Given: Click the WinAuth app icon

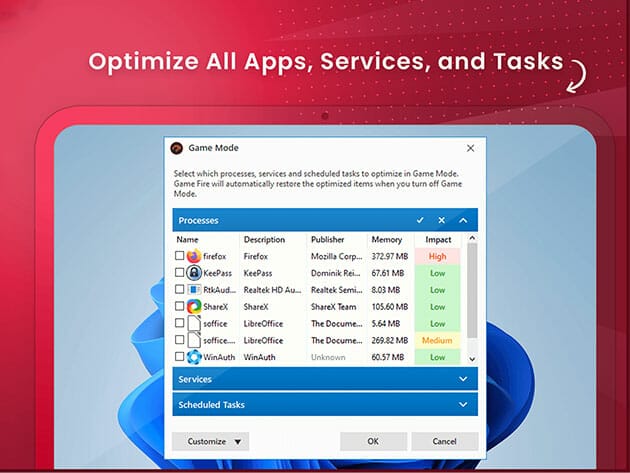Looking at the screenshot, I should click(194, 356).
